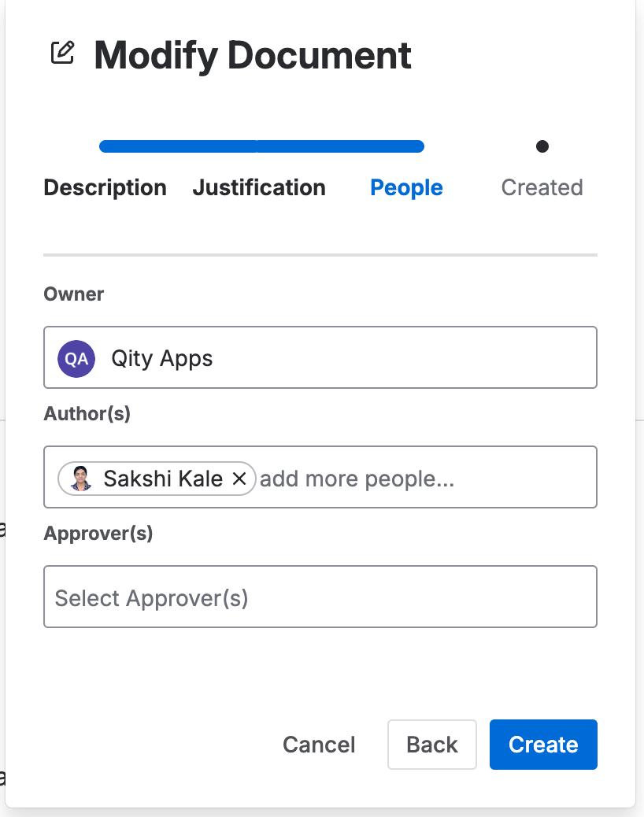
Task: Click the Modify Document edit pencil icon
Action: (62, 53)
